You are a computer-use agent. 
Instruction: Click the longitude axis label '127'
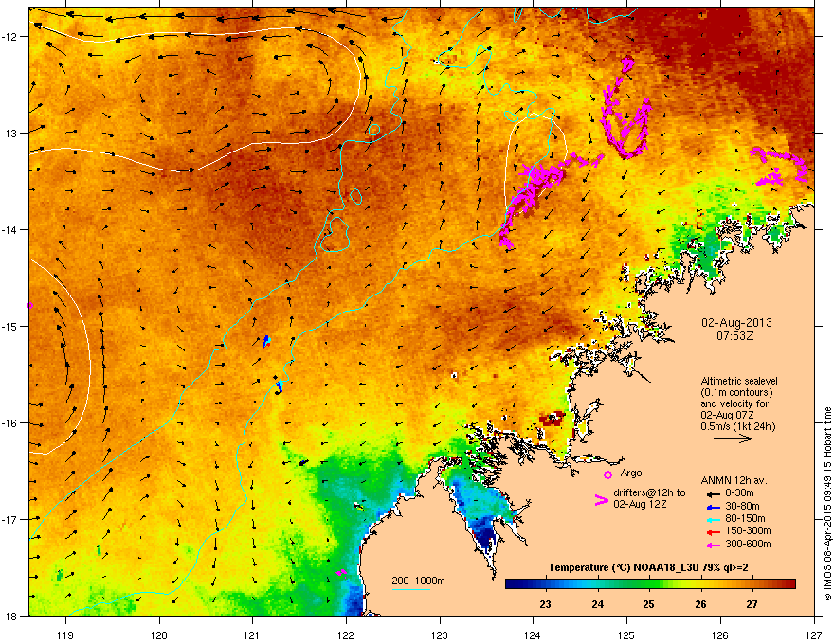813,635
